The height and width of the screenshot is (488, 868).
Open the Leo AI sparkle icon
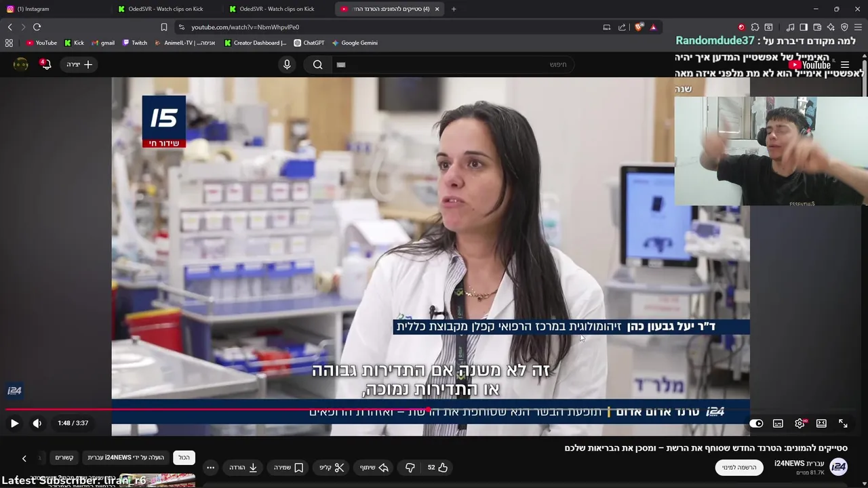click(x=831, y=27)
